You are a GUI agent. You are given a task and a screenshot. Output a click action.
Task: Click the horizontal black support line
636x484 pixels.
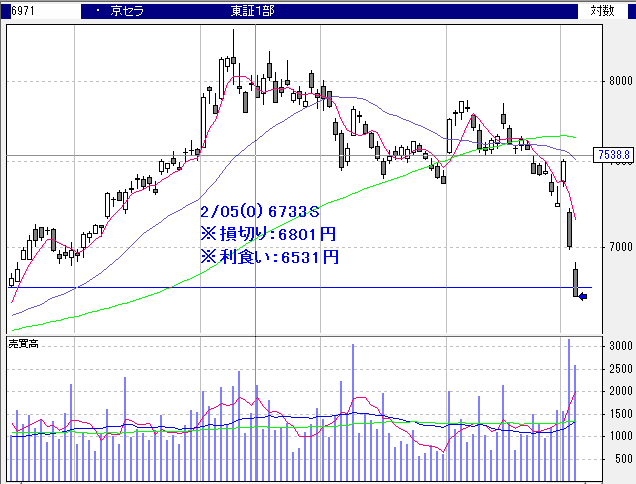[300, 288]
